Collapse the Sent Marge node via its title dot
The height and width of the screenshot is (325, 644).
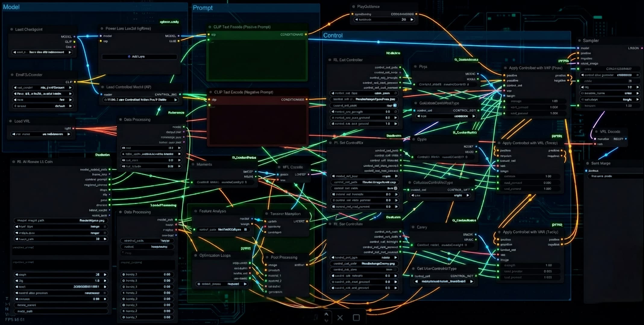click(587, 163)
